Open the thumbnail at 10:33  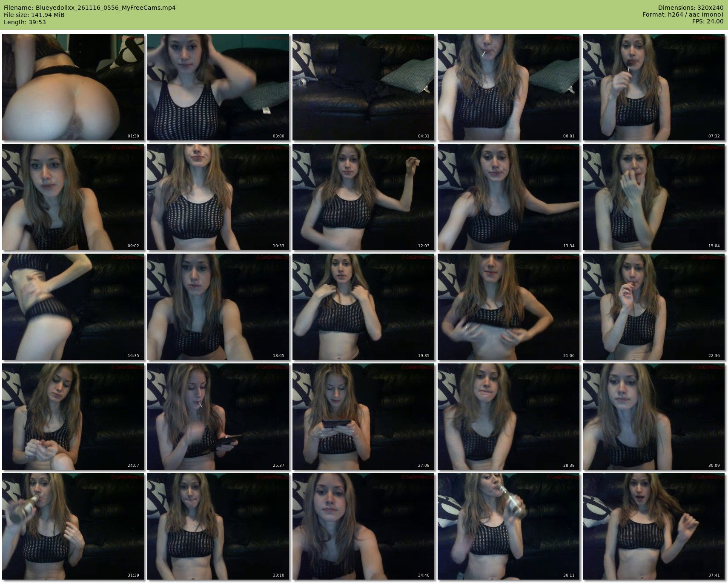point(218,197)
